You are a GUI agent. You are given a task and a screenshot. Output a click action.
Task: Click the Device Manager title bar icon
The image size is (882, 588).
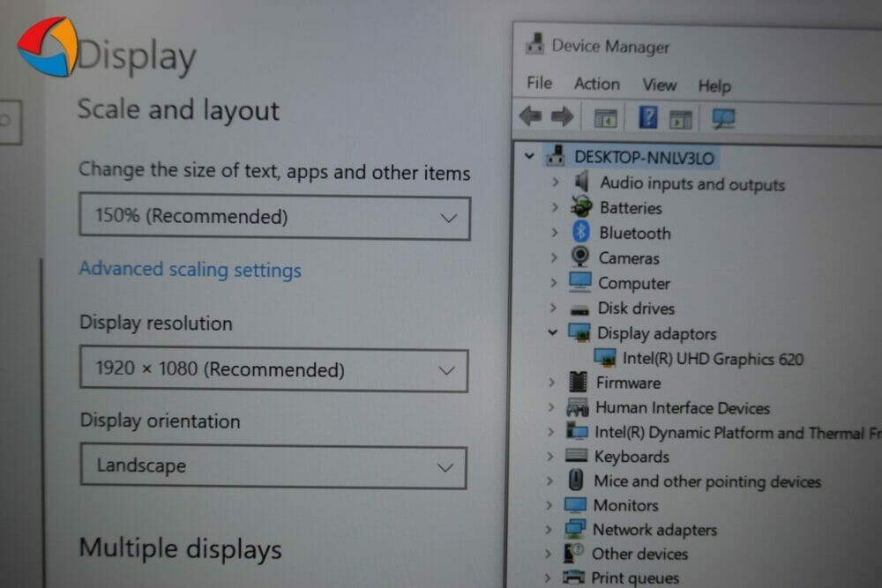coord(535,44)
